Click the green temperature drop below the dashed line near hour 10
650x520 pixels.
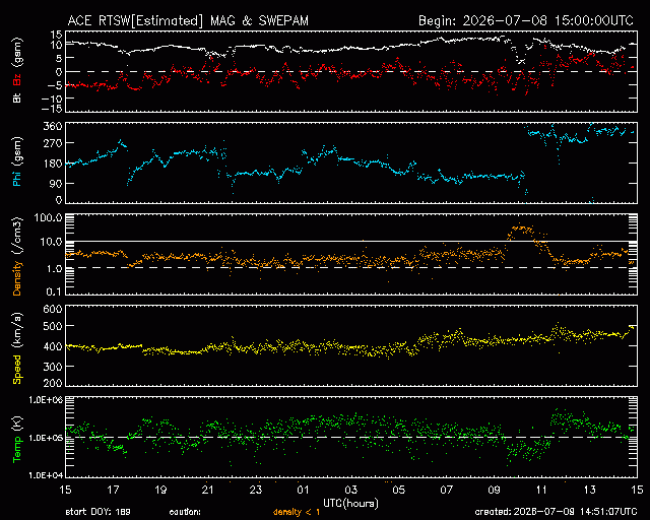[x=529, y=451]
